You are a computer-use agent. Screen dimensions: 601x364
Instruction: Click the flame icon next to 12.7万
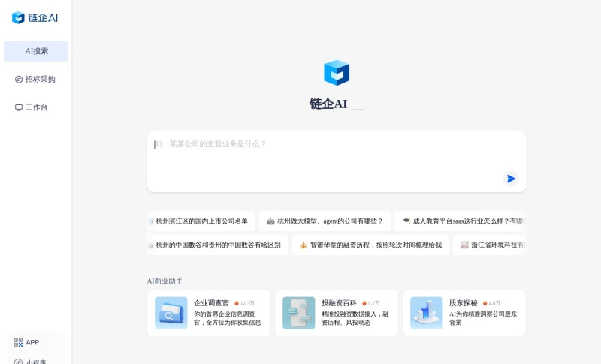pos(237,303)
